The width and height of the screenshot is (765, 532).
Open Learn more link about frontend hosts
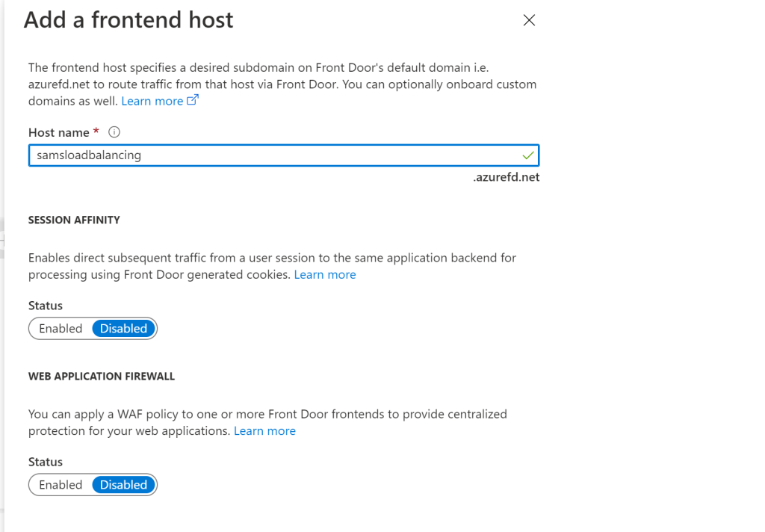pos(152,101)
